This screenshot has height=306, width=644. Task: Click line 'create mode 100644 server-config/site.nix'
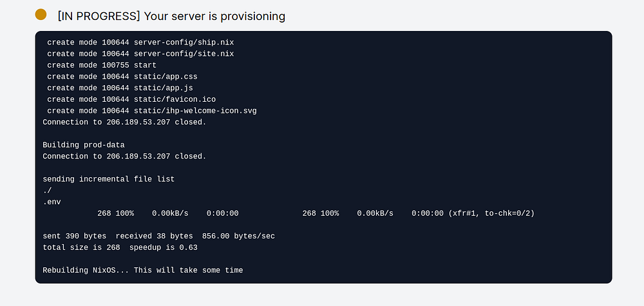point(140,54)
